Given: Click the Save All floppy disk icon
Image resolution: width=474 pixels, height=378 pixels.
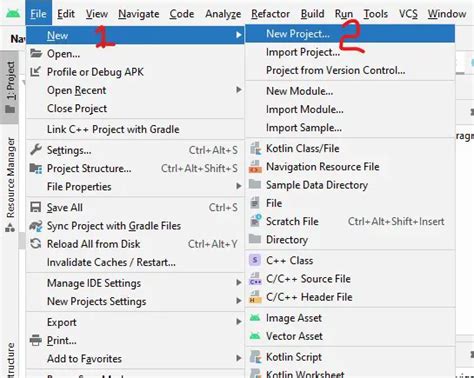Looking at the screenshot, I should 36,207.
